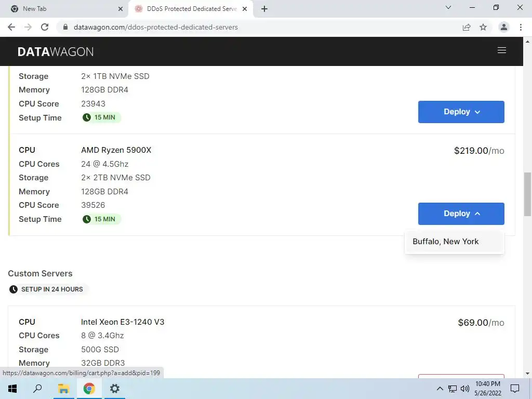Click the DATAWAGON logo
Image resolution: width=532 pixels, height=399 pixels.
55,51
